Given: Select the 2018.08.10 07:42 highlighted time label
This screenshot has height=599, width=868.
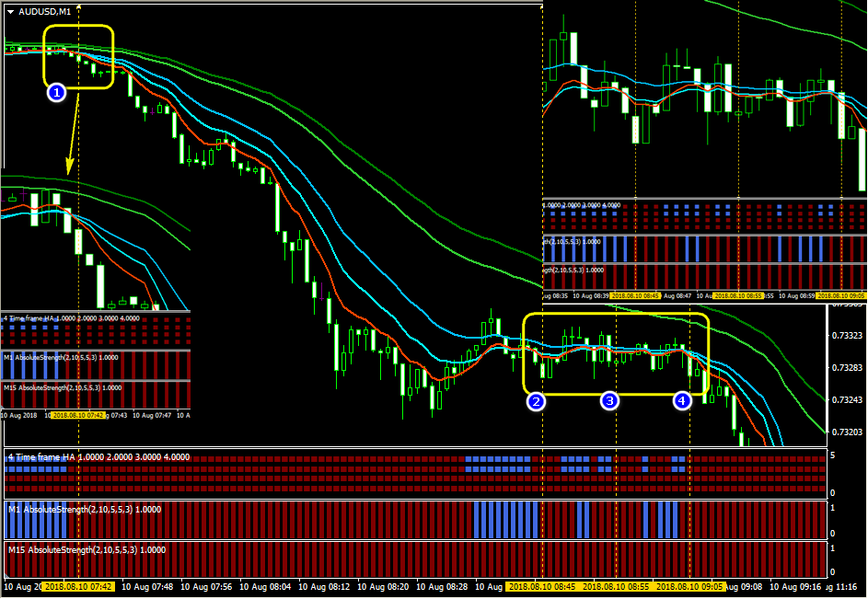Looking at the screenshot, I should click(79, 586).
